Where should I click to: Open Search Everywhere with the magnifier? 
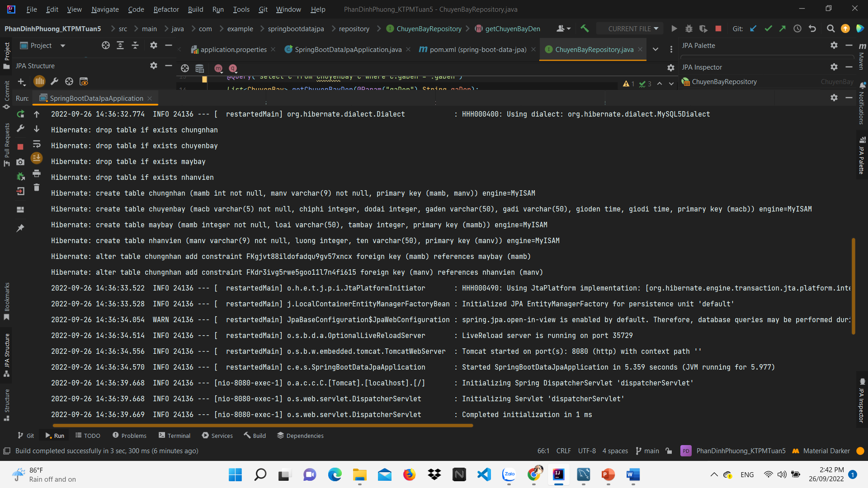click(830, 28)
